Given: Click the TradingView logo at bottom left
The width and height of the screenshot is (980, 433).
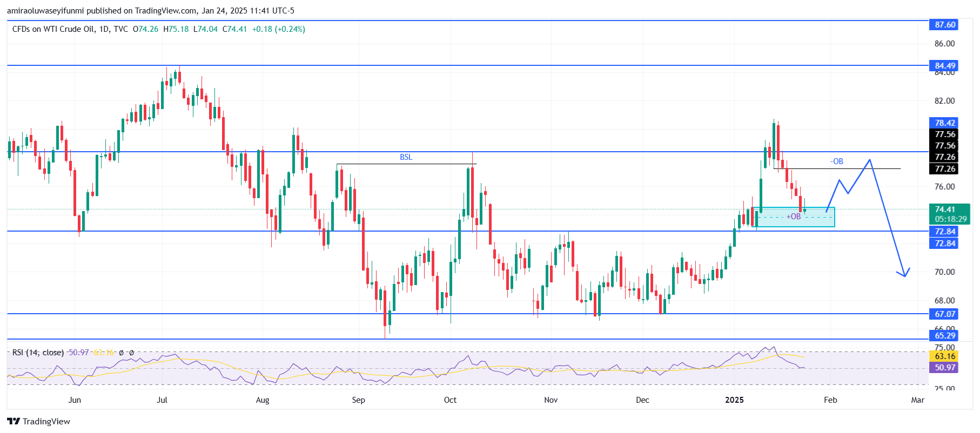Looking at the screenshot, I should coord(38,422).
